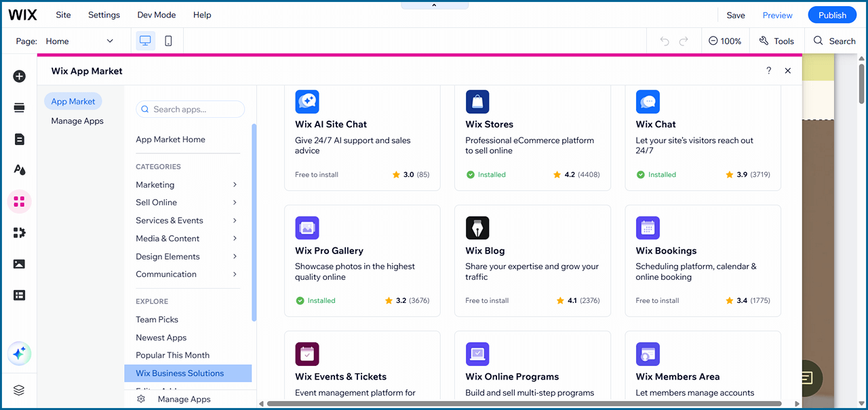Open the Page Home dropdown
The image size is (868, 410).
[x=80, y=41]
